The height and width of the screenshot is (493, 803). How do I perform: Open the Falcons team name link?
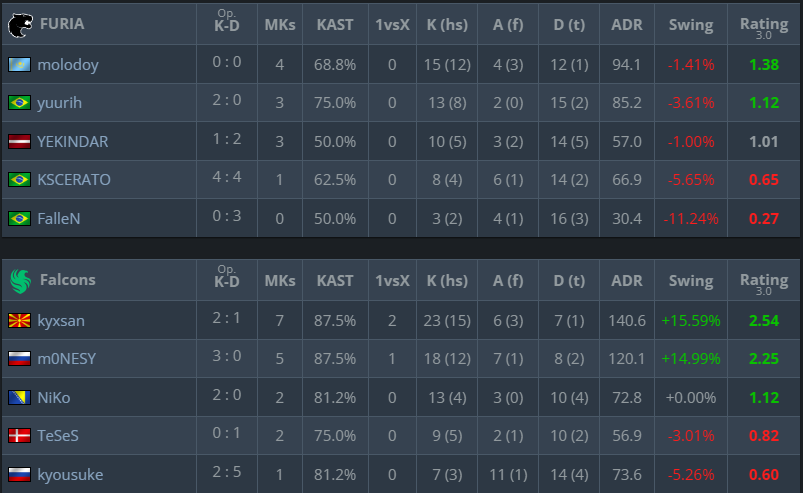click(x=67, y=280)
